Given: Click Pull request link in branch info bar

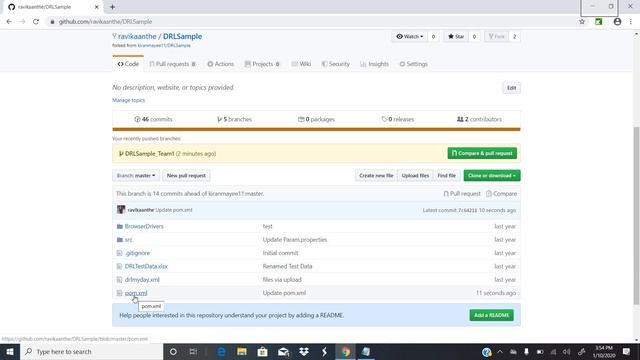Looking at the screenshot, I should coord(462,193).
